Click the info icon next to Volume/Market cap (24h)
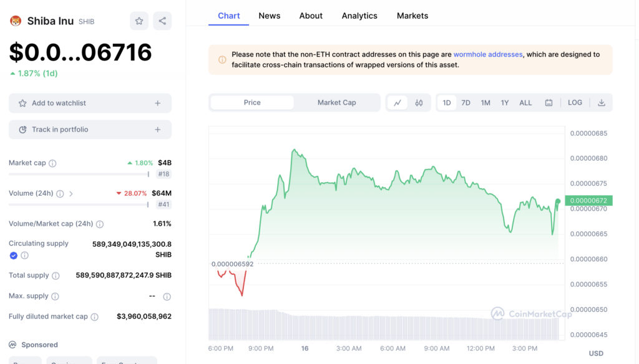 coord(100,224)
